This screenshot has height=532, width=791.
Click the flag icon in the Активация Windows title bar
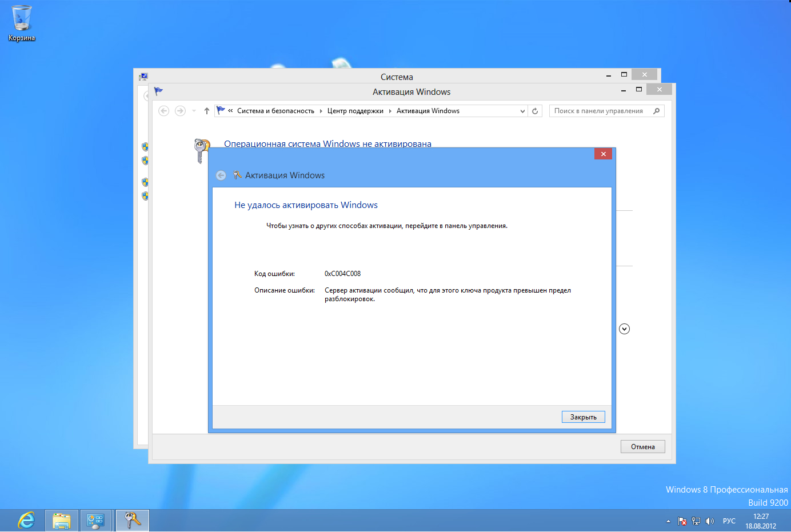[x=158, y=91]
